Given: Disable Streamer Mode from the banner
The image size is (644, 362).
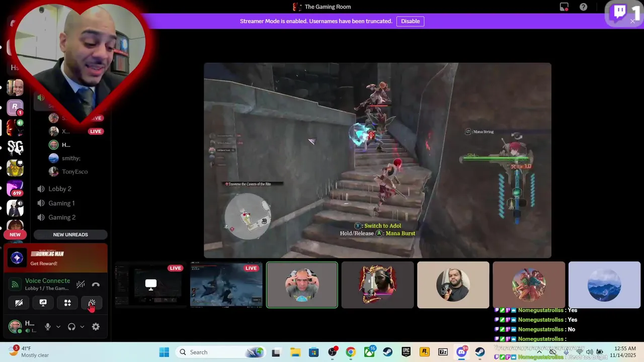Looking at the screenshot, I should (x=410, y=21).
